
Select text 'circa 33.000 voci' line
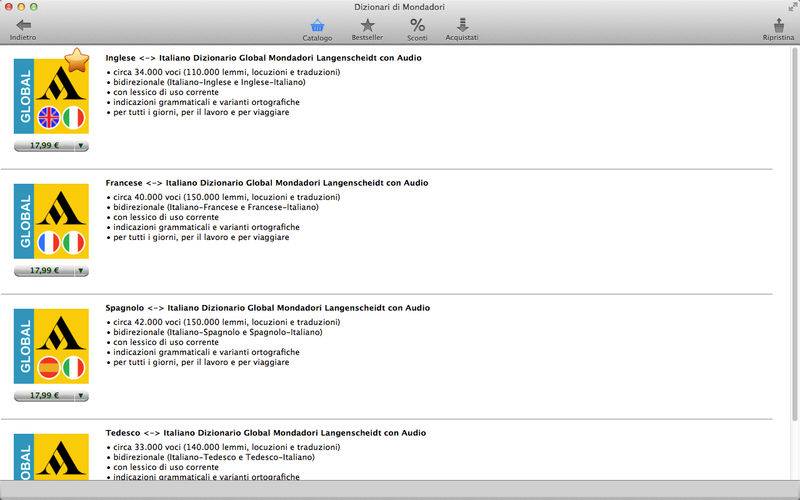point(223,447)
